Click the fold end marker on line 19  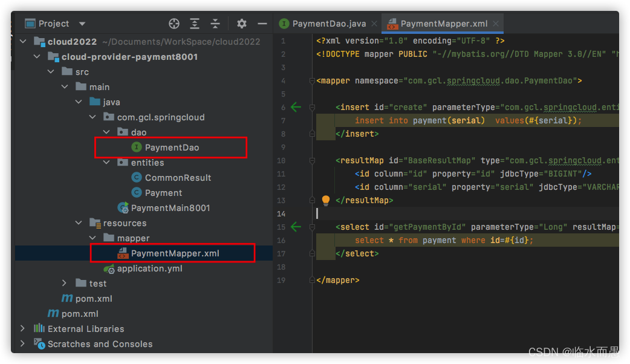[x=312, y=280]
